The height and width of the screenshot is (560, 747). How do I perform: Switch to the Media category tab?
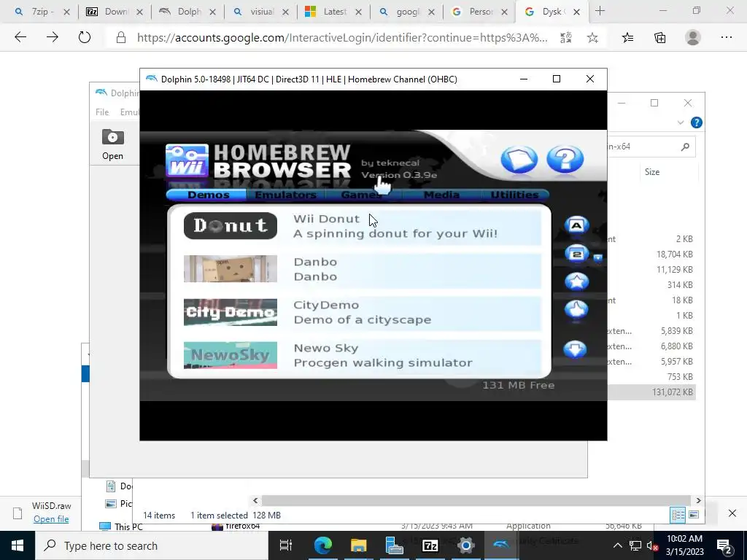coord(441,195)
